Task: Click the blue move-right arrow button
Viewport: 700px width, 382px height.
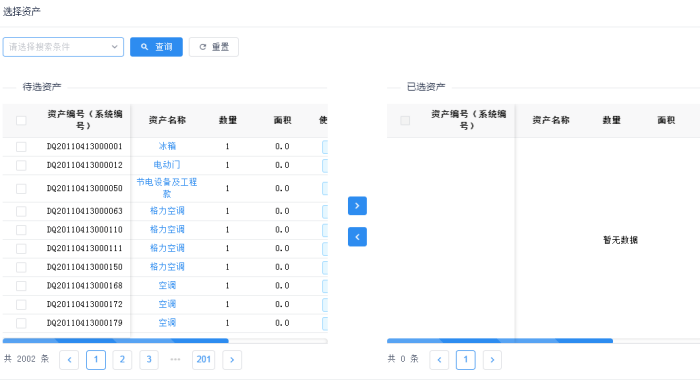Action: click(357, 206)
